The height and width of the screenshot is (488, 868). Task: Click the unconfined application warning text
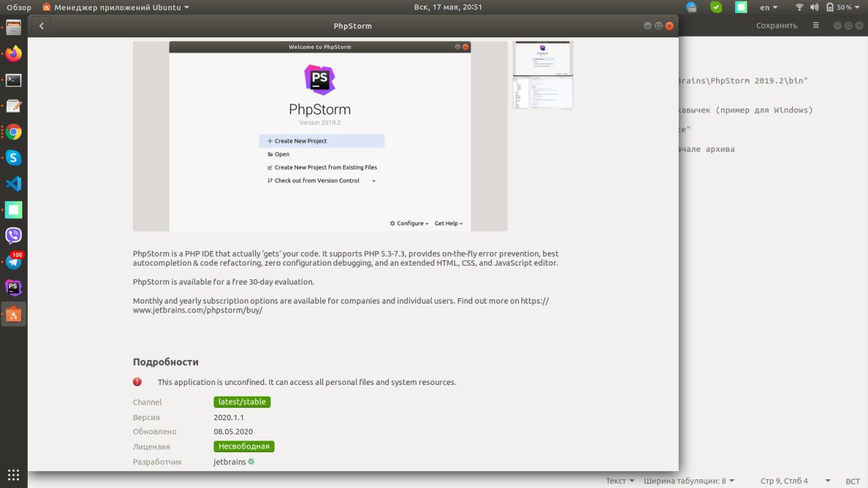coord(307,382)
